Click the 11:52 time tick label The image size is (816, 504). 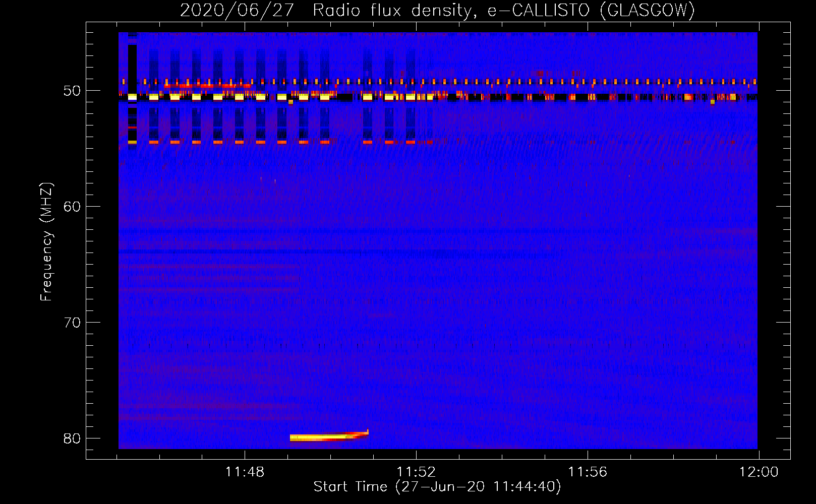[416, 472]
